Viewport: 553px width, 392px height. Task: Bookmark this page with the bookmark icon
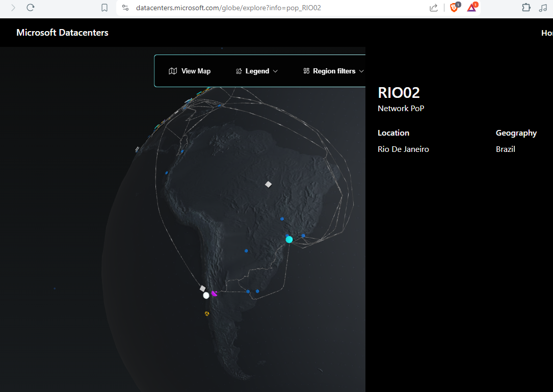[104, 8]
